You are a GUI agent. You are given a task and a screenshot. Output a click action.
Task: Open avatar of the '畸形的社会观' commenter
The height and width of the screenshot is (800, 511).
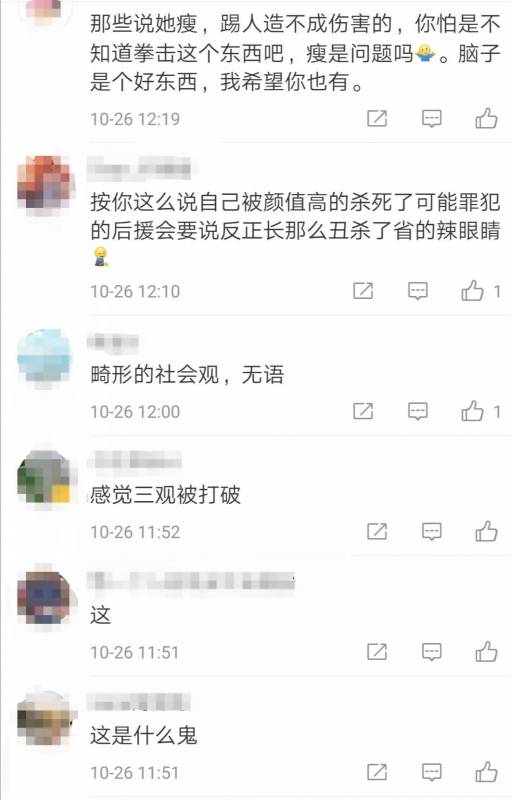click(44, 357)
